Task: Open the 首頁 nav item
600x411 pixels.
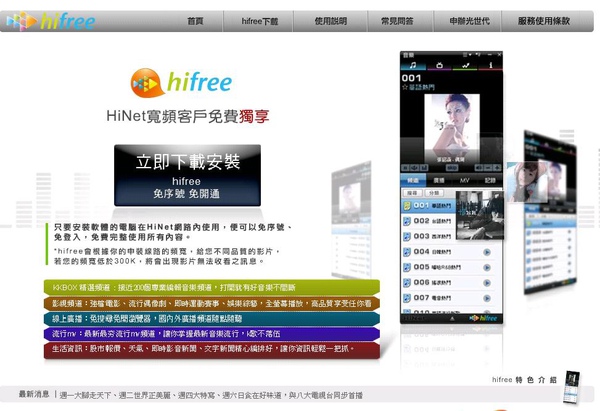Action: point(195,21)
